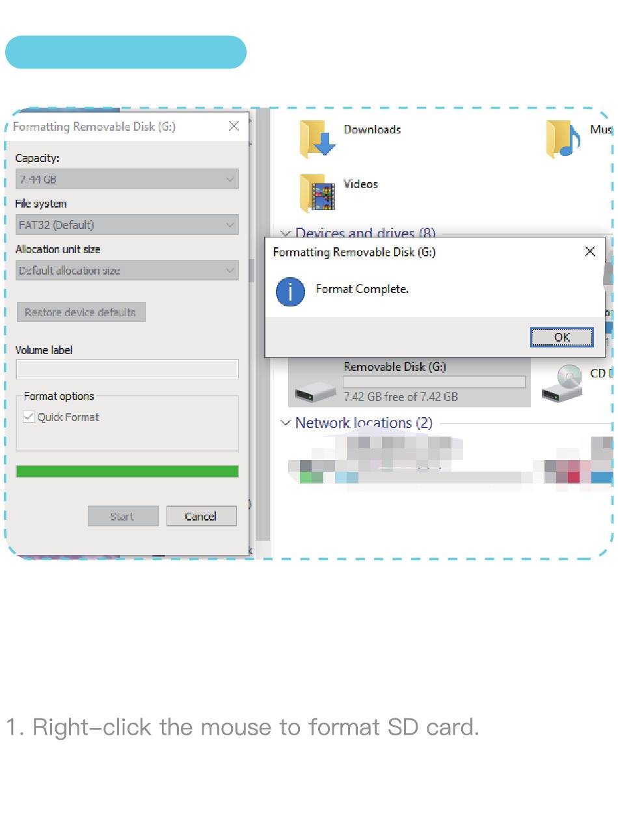Click the green format progress bar

(127, 471)
